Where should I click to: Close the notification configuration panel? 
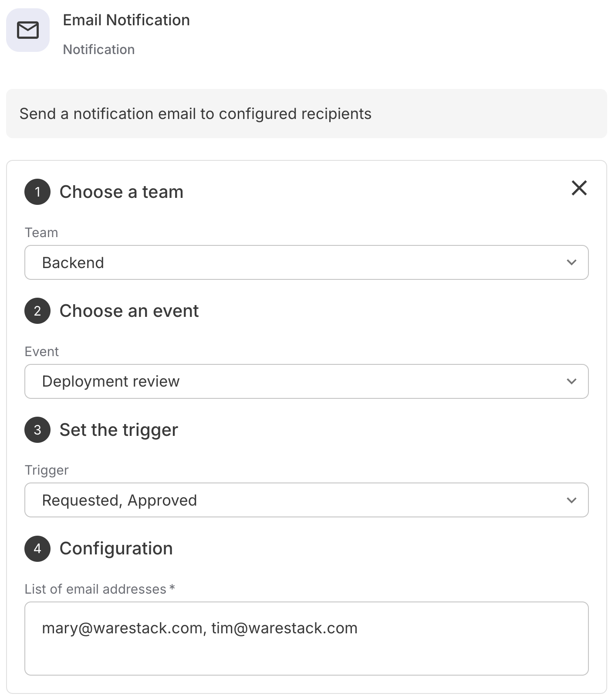pyautogui.click(x=579, y=188)
